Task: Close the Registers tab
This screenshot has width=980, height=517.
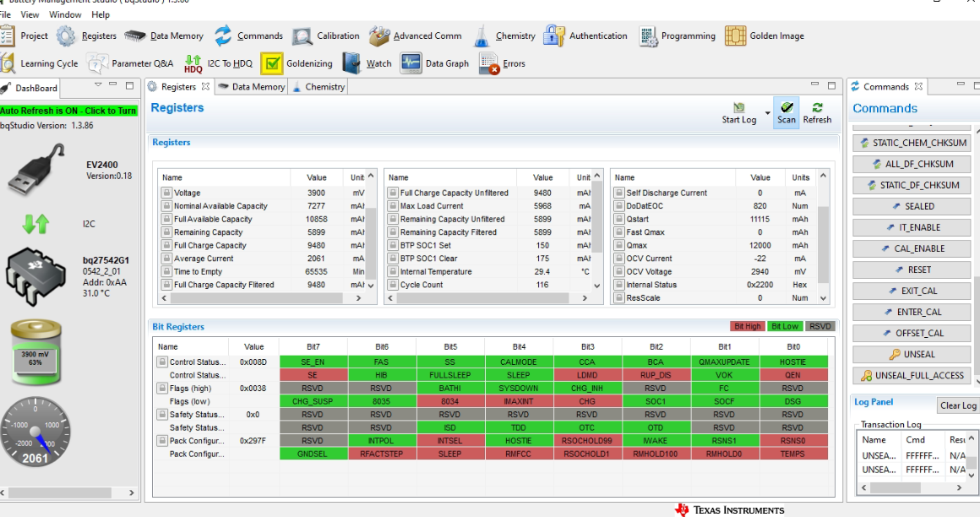Action: 205,86
